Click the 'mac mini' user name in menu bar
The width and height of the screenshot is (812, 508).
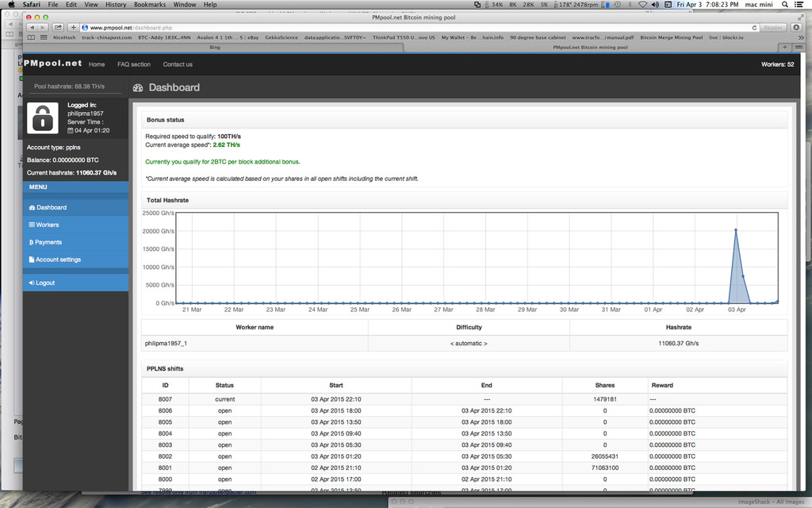click(x=759, y=4)
